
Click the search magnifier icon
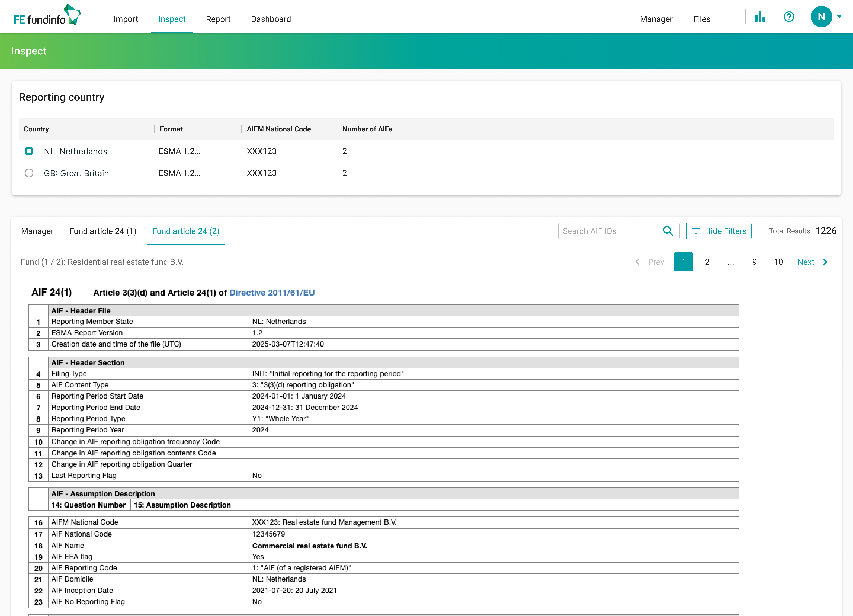pos(668,231)
